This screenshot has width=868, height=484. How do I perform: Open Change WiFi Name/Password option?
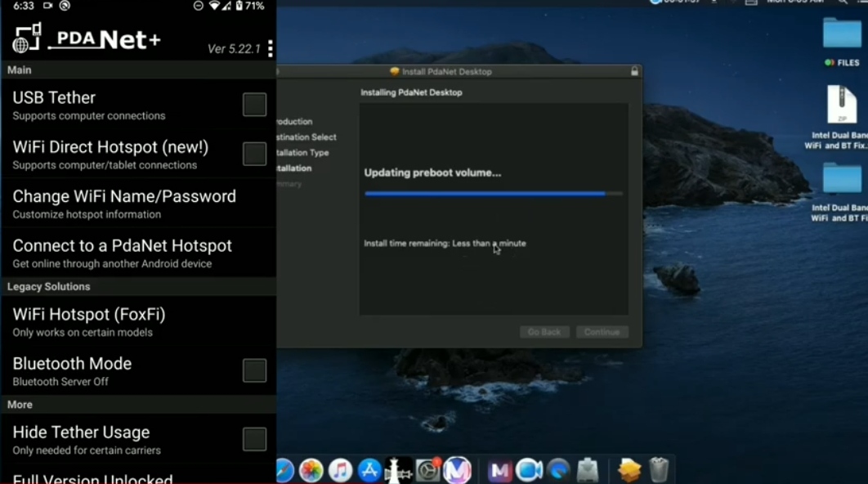[x=138, y=204]
